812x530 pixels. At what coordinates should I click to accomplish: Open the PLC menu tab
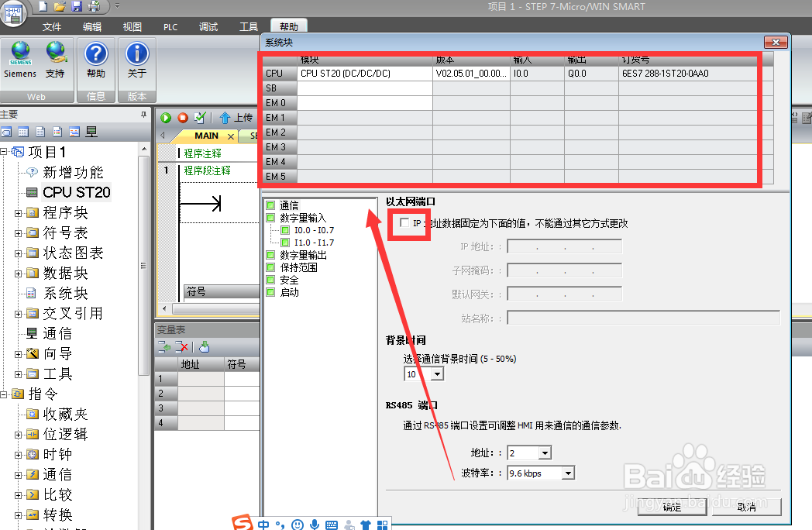coord(170,27)
